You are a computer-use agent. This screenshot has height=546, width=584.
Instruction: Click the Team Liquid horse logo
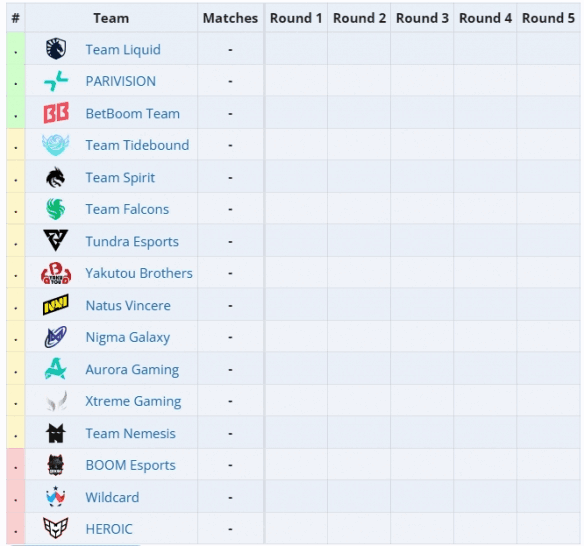(56, 49)
